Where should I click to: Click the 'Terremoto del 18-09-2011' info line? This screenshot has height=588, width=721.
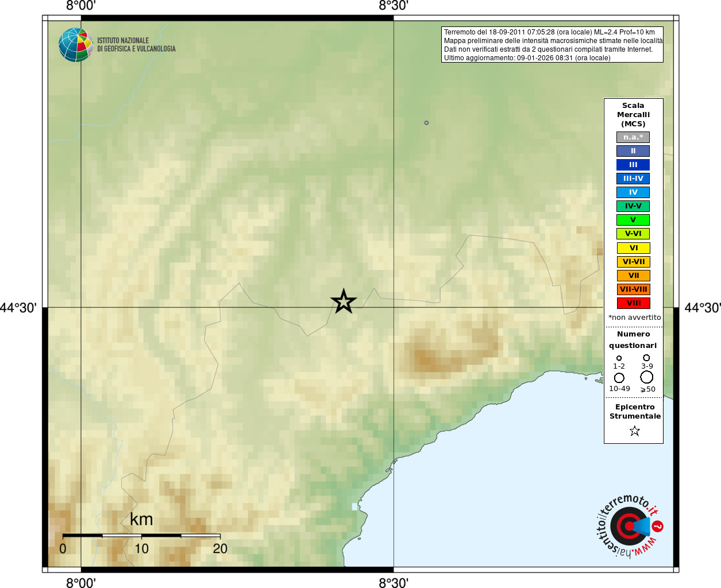pyautogui.click(x=549, y=32)
